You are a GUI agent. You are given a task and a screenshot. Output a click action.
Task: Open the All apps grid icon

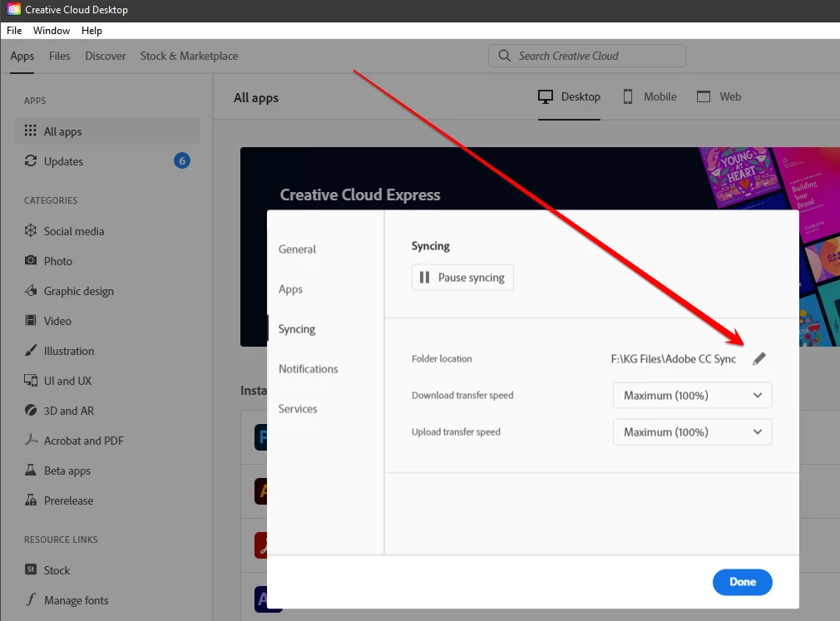tap(31, 131)
